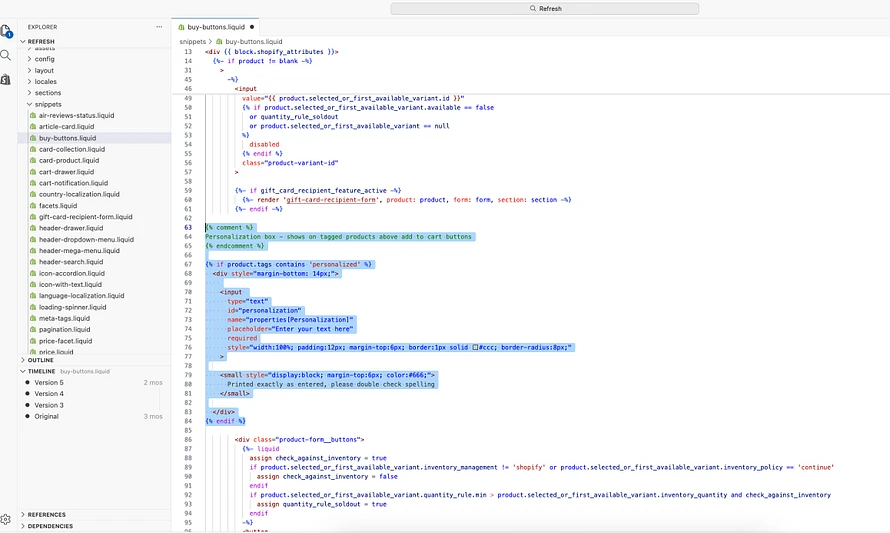Collapse the snippets folder
The height and width of the screenshot is (533, 890).
click(48, 104)
